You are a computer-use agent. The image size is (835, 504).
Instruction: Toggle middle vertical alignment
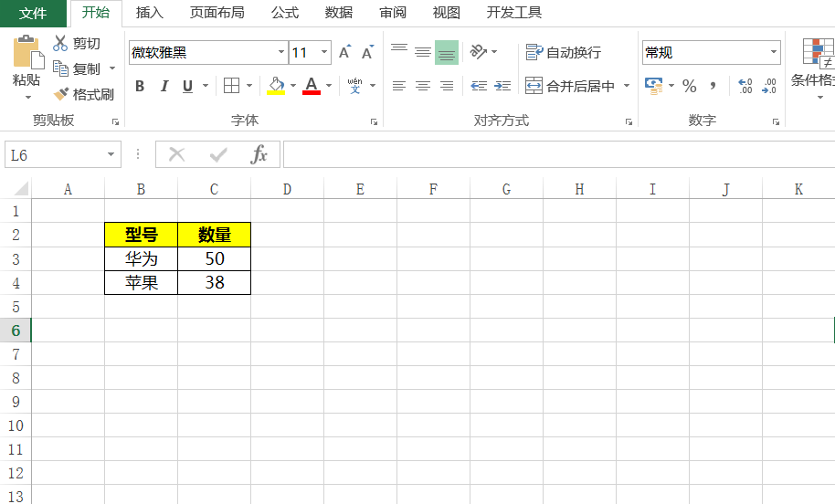(423, 52)
